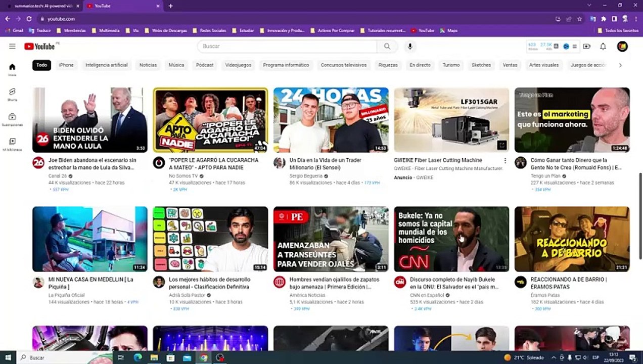Screen dimensions: 643x364
Task: Select the Noticias filter chip
Action: (x=148, y=65)
